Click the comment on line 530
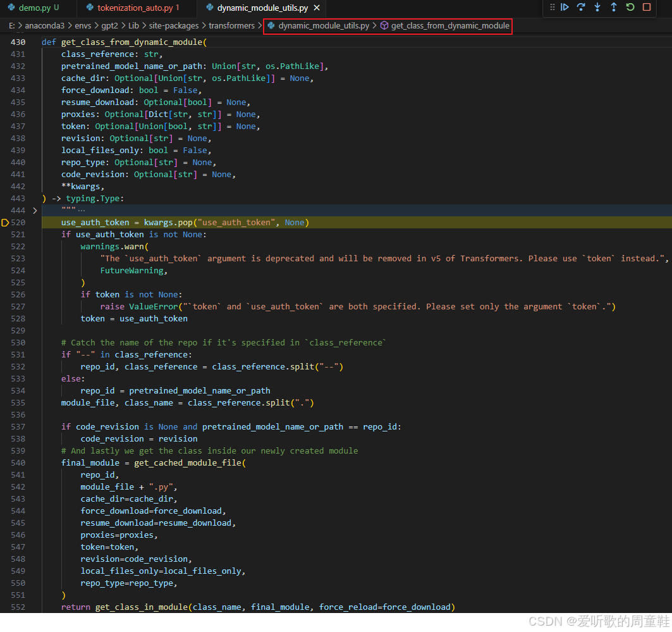Image resolution: width=672 pixels, height=632 pixels. click(223, 343)
